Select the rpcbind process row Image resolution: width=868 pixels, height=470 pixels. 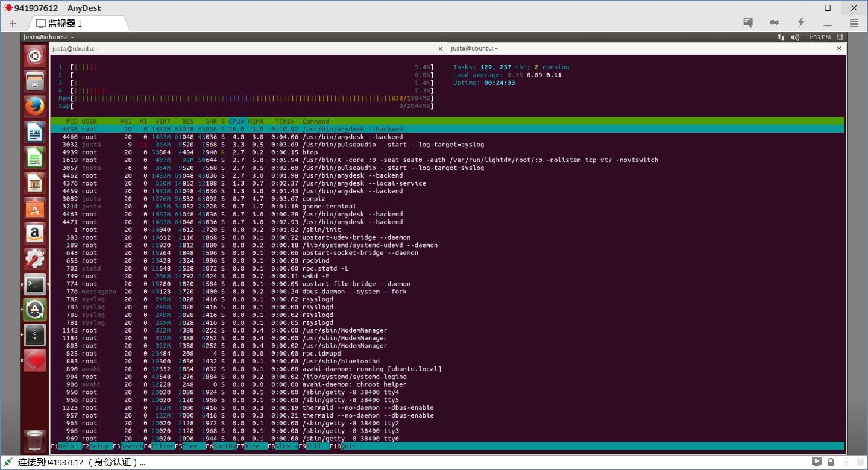(447, 261)
